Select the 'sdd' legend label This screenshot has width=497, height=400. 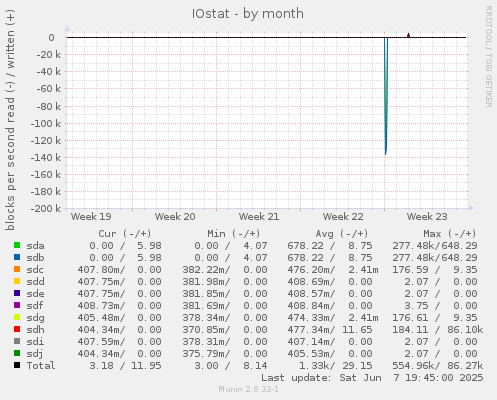tap(35, 282)
